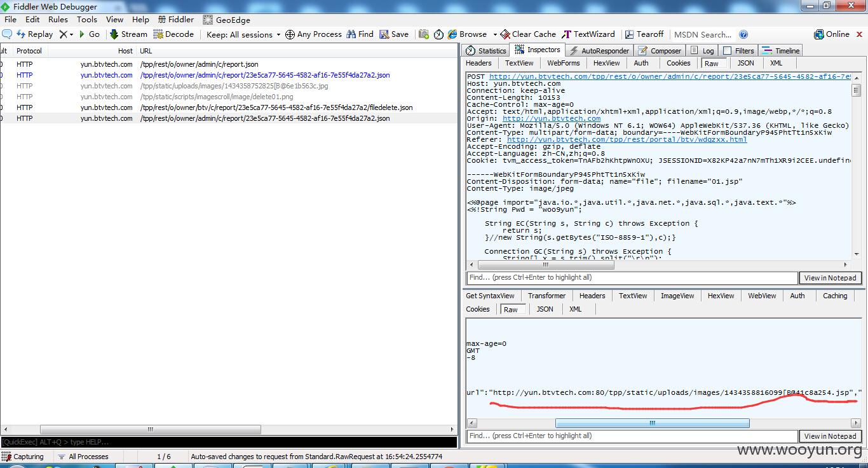
Task: Click the Go resume button
Action: 89,34
